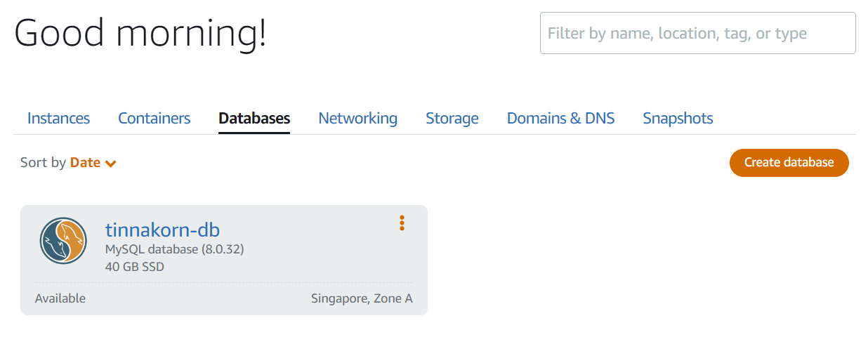Expand the sort order chevron arrow
The width and height of the screenshot is (868, 344).
pos(111,164)
